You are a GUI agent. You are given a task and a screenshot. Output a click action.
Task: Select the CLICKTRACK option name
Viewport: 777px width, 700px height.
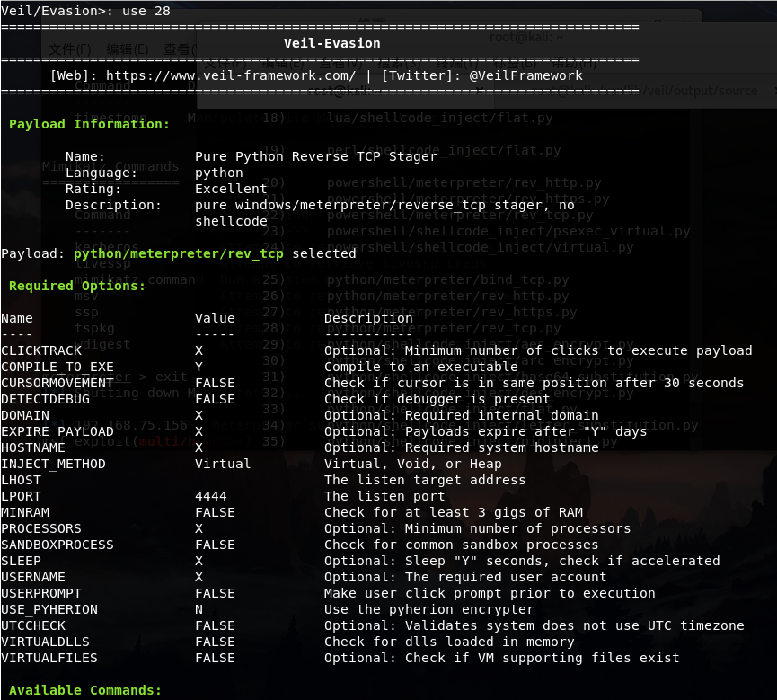[x=37, y=350]
